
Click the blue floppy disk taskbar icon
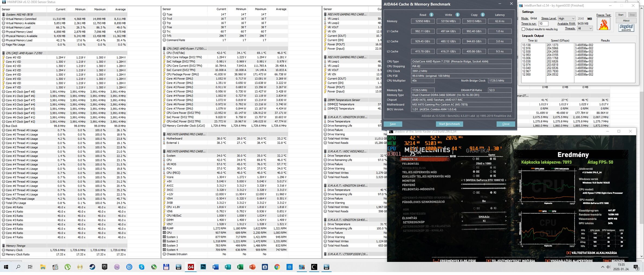tap(166, 267)
